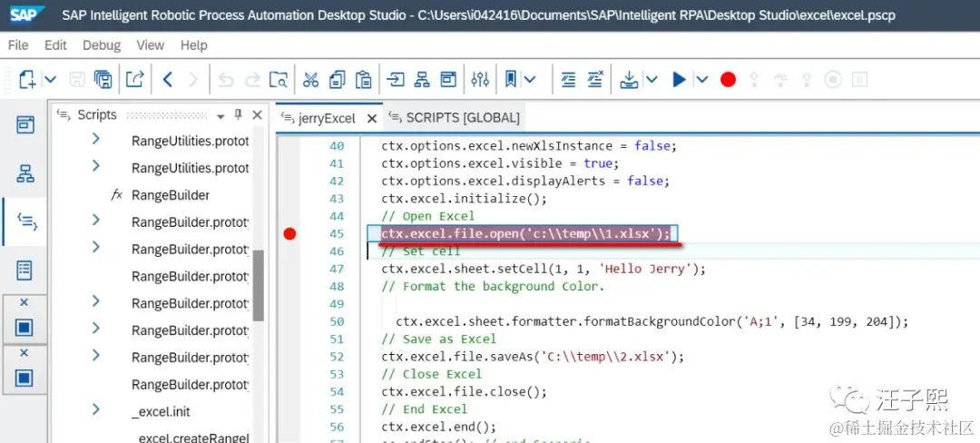Click the Comment lines toolbar icon
The height and width of the screenshot is (443, 980).
tap(568, 79)
